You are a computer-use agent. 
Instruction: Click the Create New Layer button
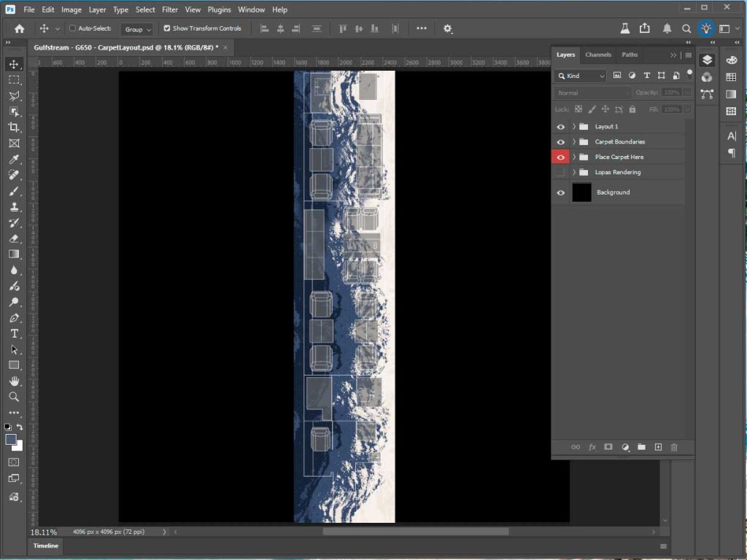tap(658, 447)
